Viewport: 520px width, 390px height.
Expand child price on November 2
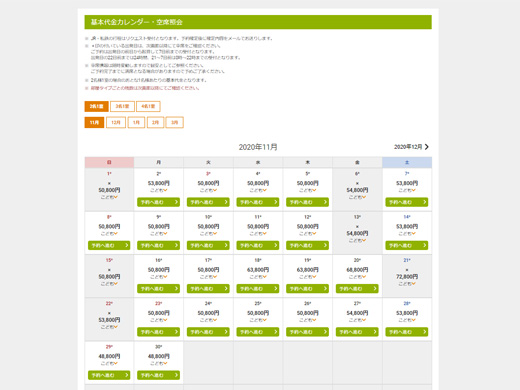pyautogui.click(x=159, y=190)
